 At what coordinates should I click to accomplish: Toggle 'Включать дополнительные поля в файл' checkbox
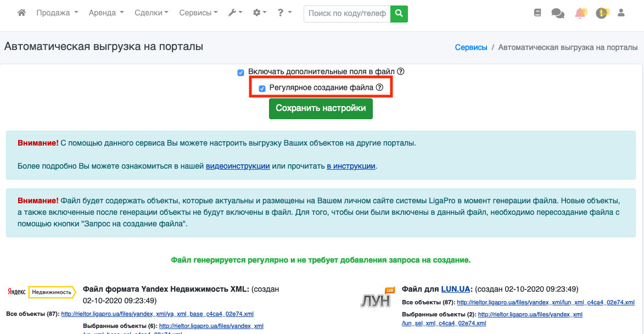pyautogui.click(x=240, y=73)
